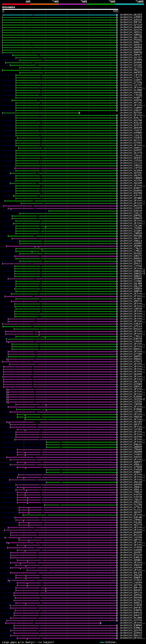Click the green ~80% identity legend segment
Screen dimensions: 146x644
coord(101,4)
